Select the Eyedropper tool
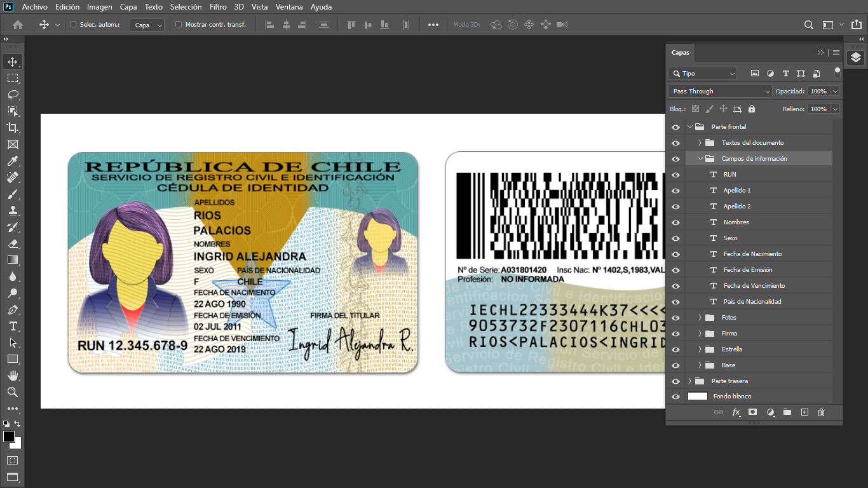The image size is (868, 488). (x=12, y=161)
